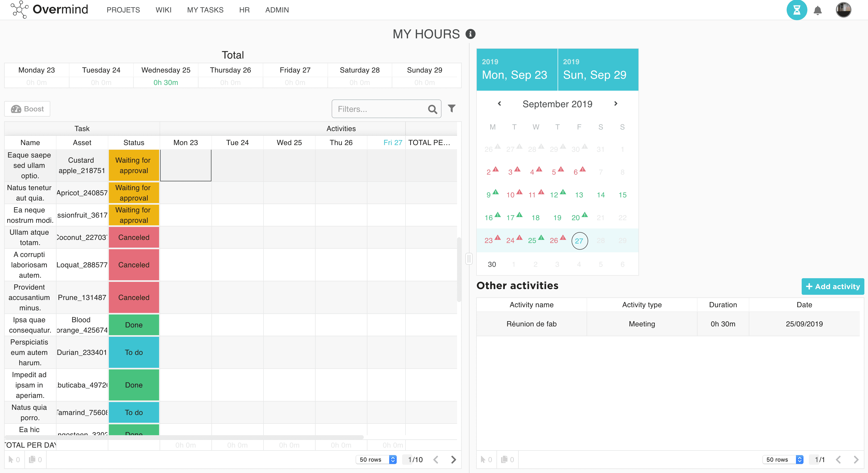Select September 27 in the calendar
The width and height of the screenshot is (868, 473).
coord(579,241)
